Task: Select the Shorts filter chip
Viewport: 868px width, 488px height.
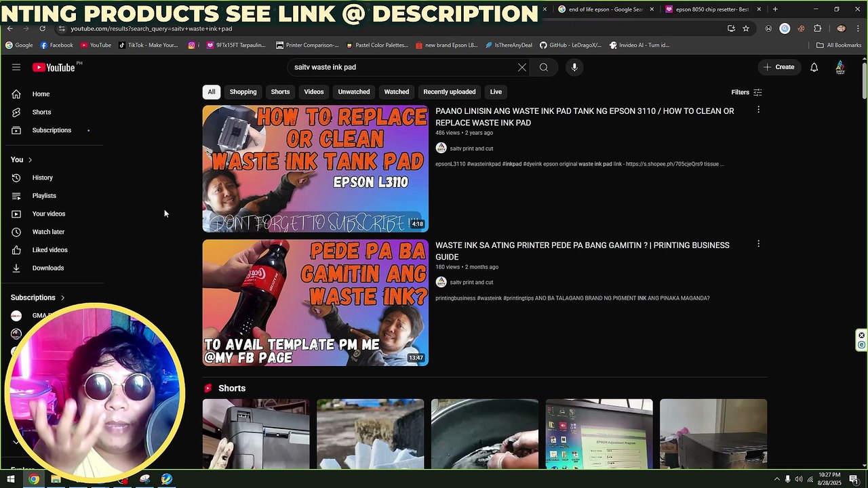Action: 280,92
